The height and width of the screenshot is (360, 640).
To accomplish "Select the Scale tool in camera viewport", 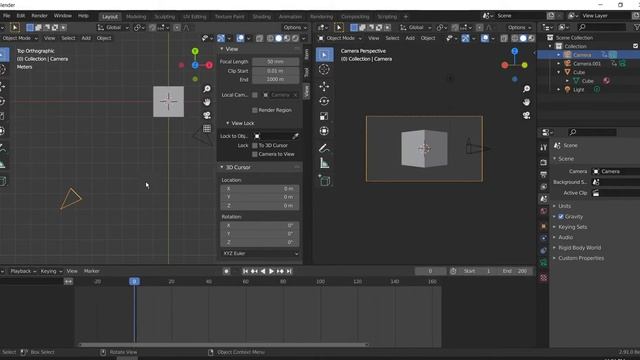I will 324,116.
